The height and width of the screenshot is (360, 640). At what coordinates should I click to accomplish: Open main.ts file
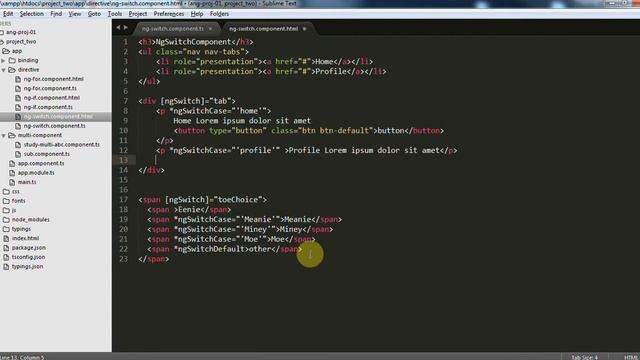click(x=27, y=182)
